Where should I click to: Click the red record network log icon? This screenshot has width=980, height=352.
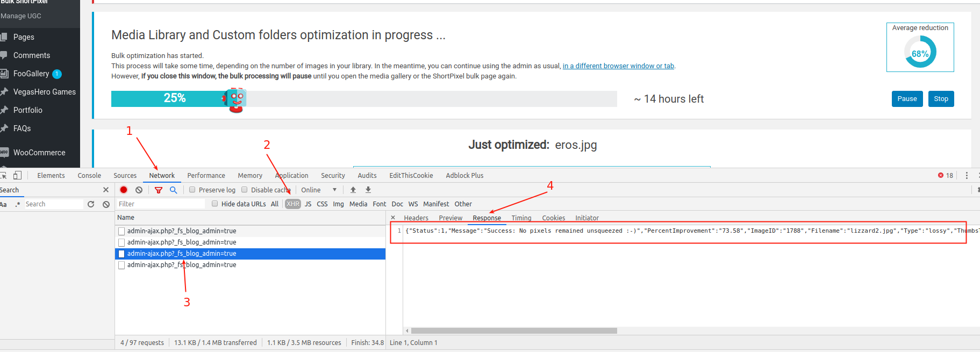coord(124,190)
